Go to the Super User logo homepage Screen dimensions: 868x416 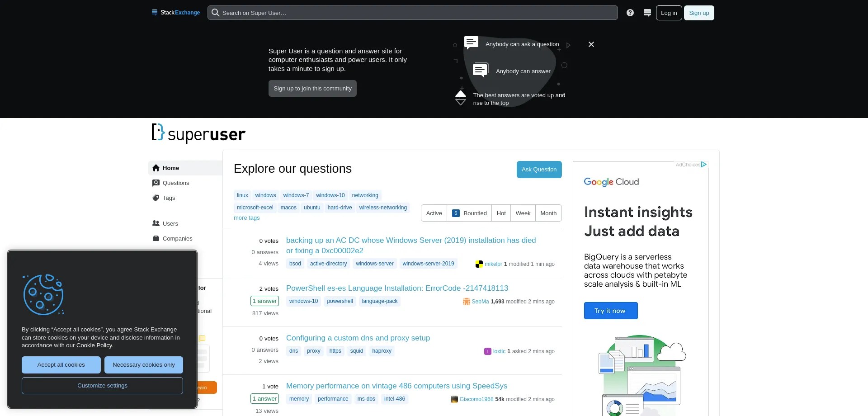[198, 133]
